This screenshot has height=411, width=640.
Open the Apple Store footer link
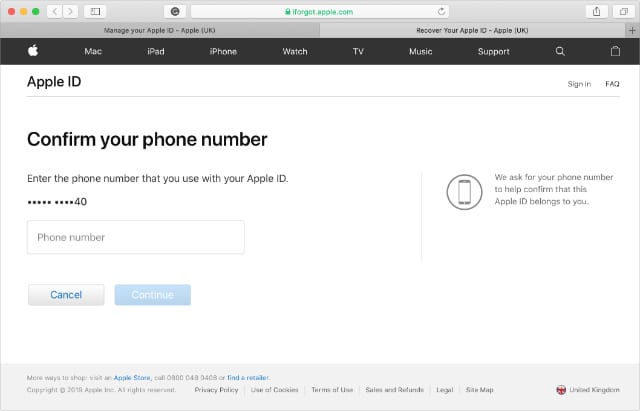click(132, 378)
